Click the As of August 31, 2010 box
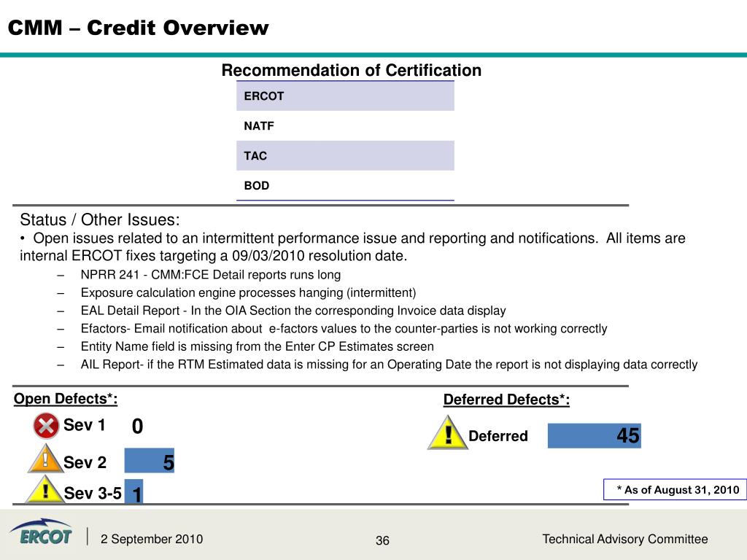 (x=675, y=489)
